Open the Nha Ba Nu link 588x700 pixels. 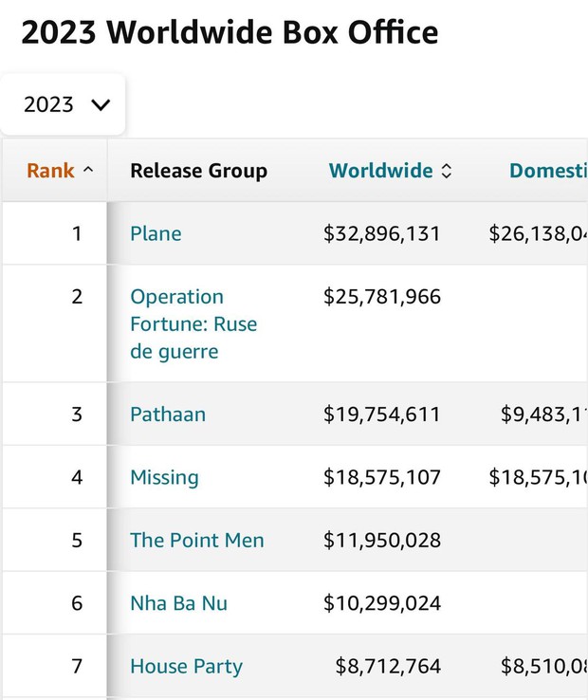pyautogui.click(x=178, y=603)
